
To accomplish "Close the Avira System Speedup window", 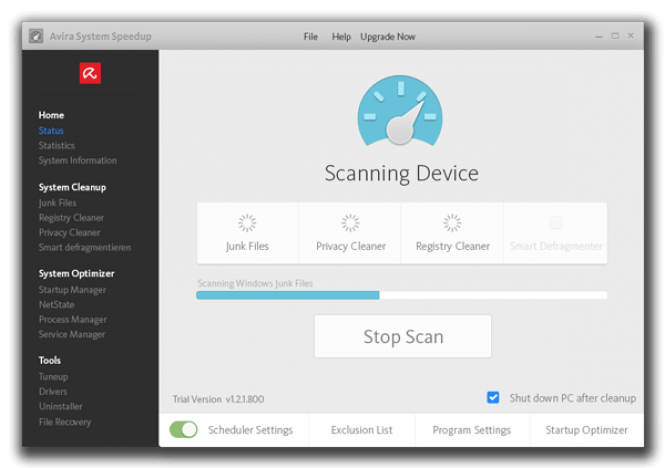I will pos(631,36).
